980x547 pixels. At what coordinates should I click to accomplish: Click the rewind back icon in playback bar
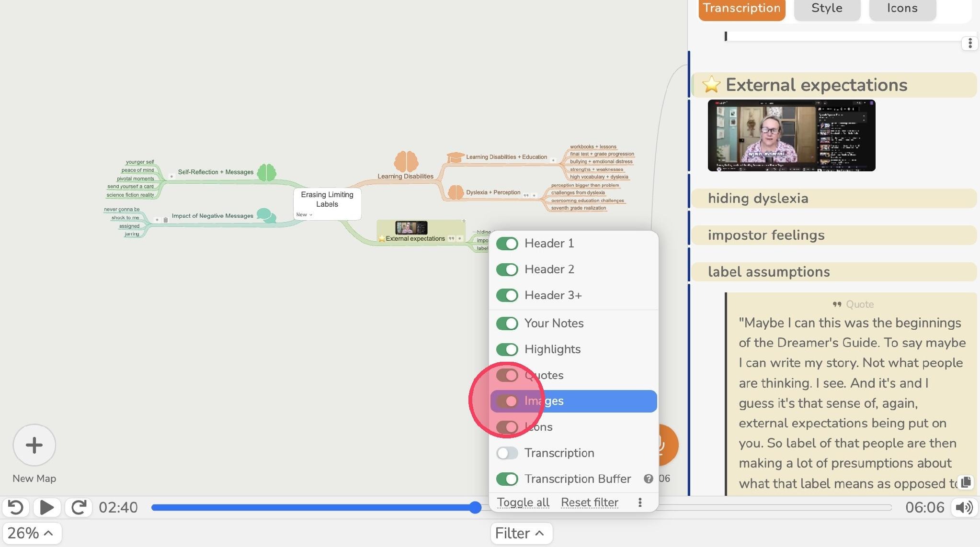coord(16,507)
